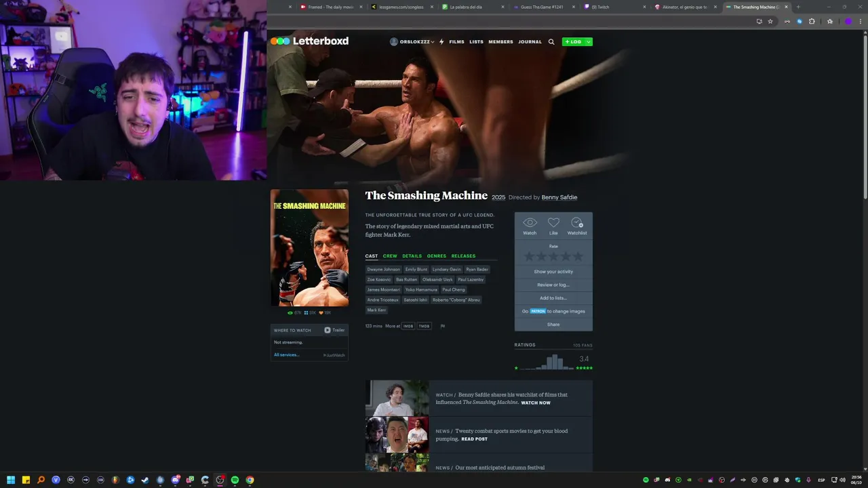Click Add to lists...
The width and height of the screenshot is (868, 488).
(553, 298)
